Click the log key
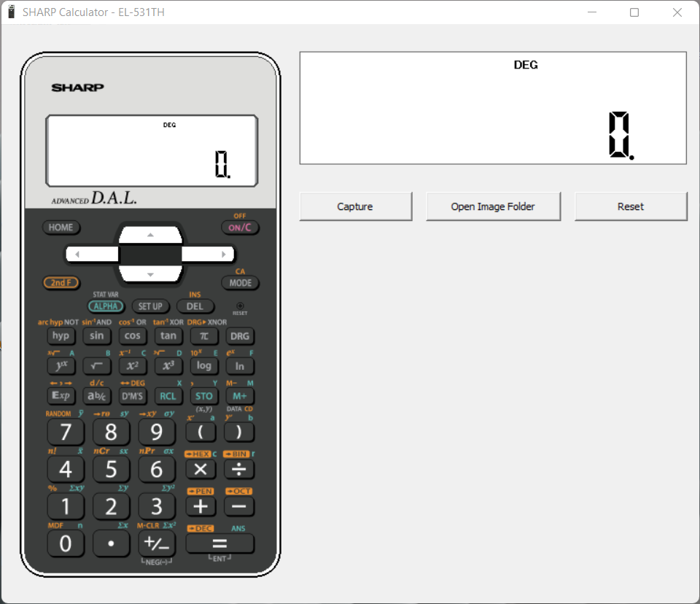Viewport: 700px width, 604px height. (204, 366)
